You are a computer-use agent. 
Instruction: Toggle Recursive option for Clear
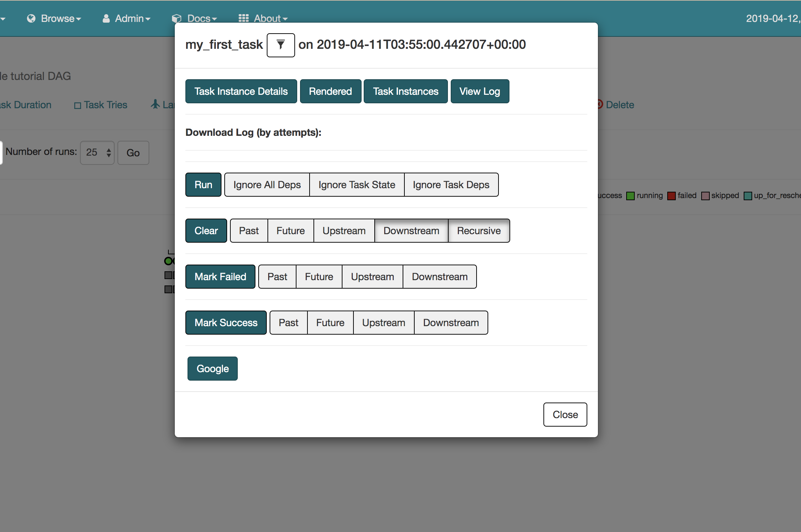click(479, 231)
